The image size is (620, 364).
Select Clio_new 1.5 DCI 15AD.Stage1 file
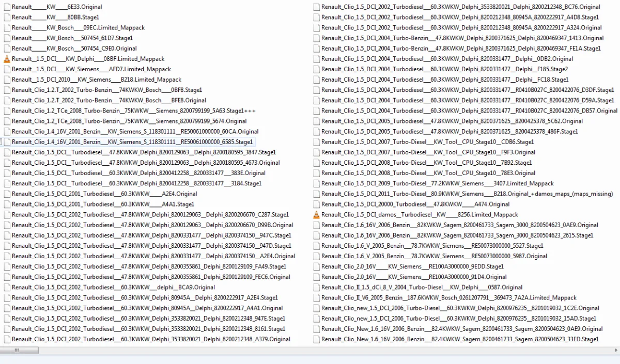(x=458, y=319)
